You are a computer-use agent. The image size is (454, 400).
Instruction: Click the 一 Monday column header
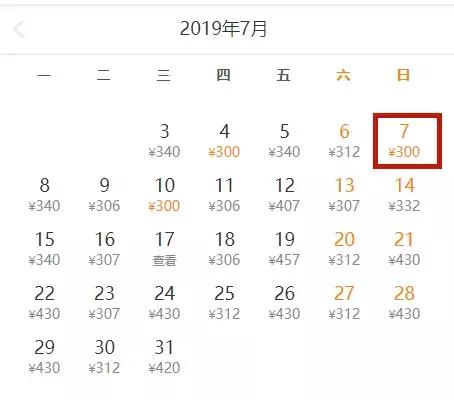coord(44,75)
